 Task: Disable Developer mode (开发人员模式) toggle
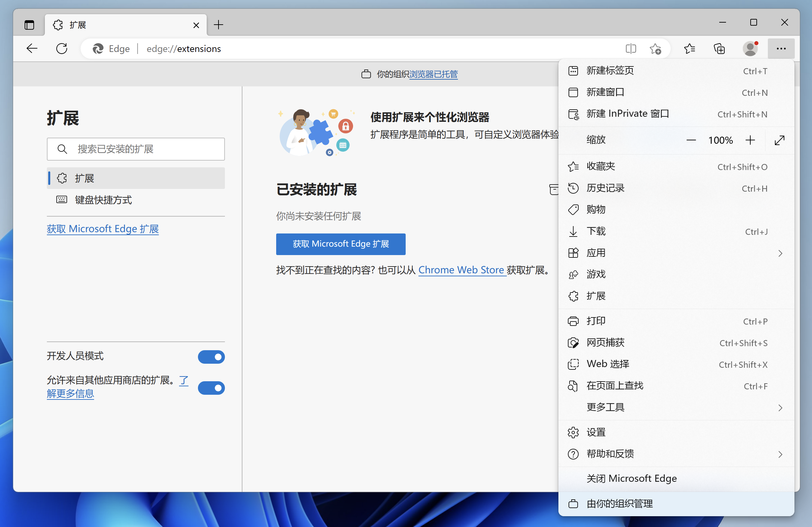pyautogui.click(x=211, y=357)
